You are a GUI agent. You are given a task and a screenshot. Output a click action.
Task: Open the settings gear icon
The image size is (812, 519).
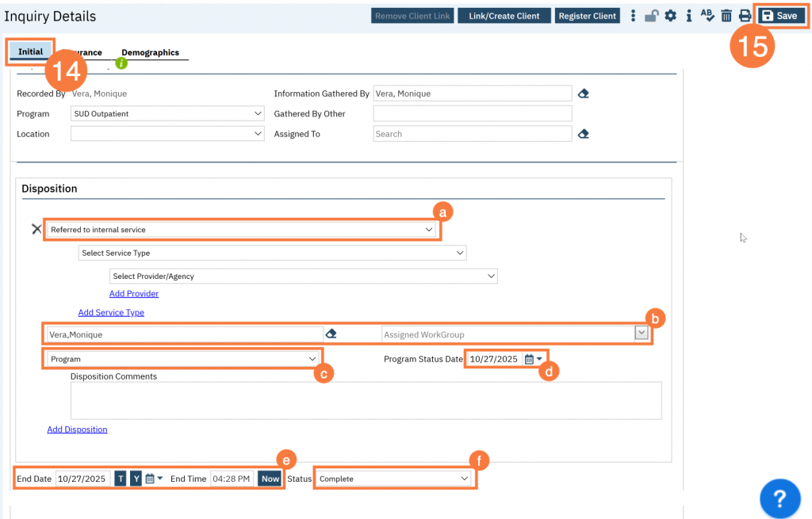[x=670, y=16]
